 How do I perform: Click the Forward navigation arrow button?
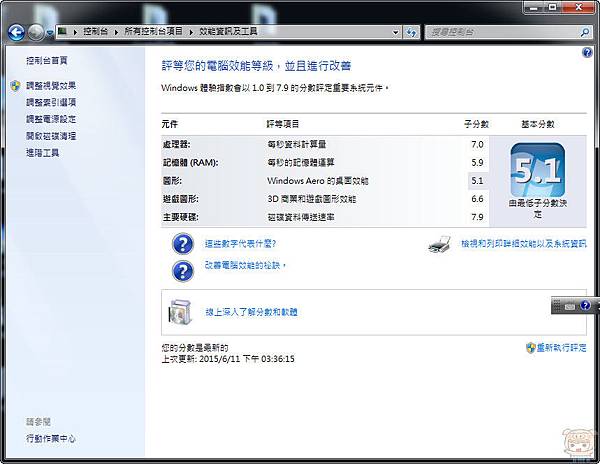pyautogui.click(x=36, y=33)
